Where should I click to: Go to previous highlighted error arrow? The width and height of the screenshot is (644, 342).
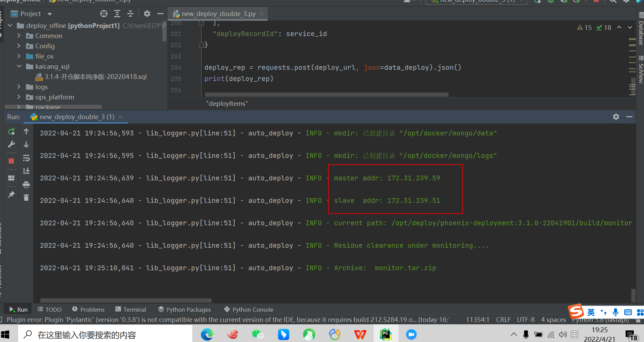pyautogui.click(x=619, y=27)
